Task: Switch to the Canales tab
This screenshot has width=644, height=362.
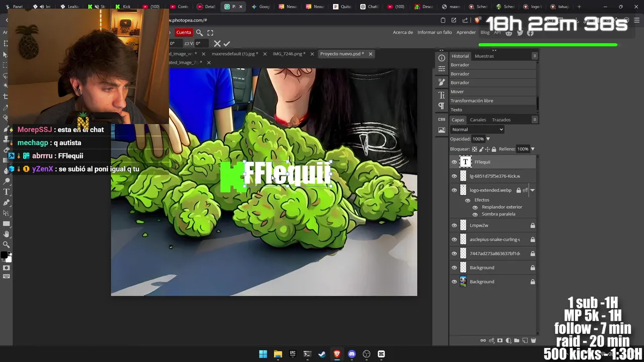Action: pos(478,120)
